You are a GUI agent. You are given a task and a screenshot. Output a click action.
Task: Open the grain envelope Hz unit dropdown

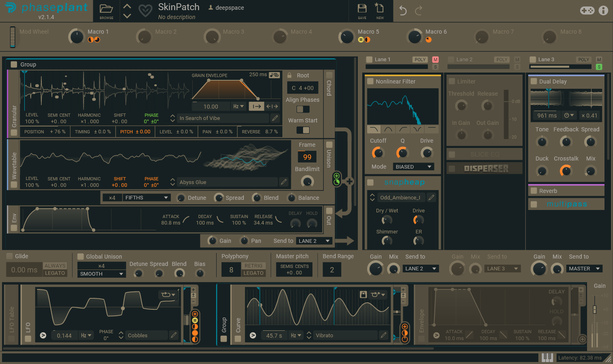239,106
